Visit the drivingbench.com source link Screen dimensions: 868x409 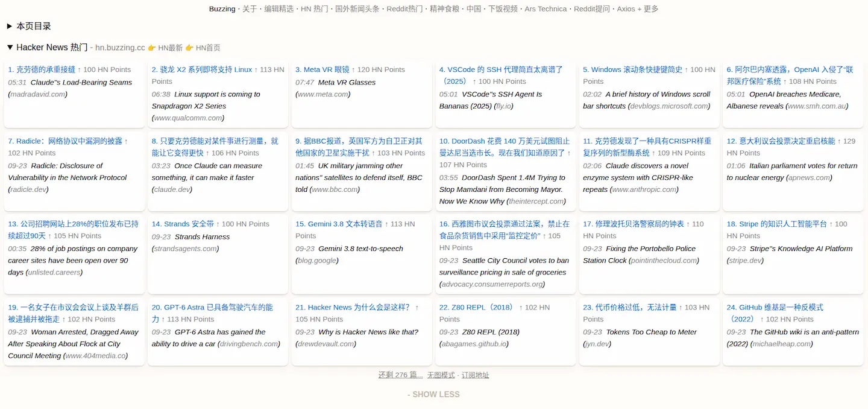248,344
